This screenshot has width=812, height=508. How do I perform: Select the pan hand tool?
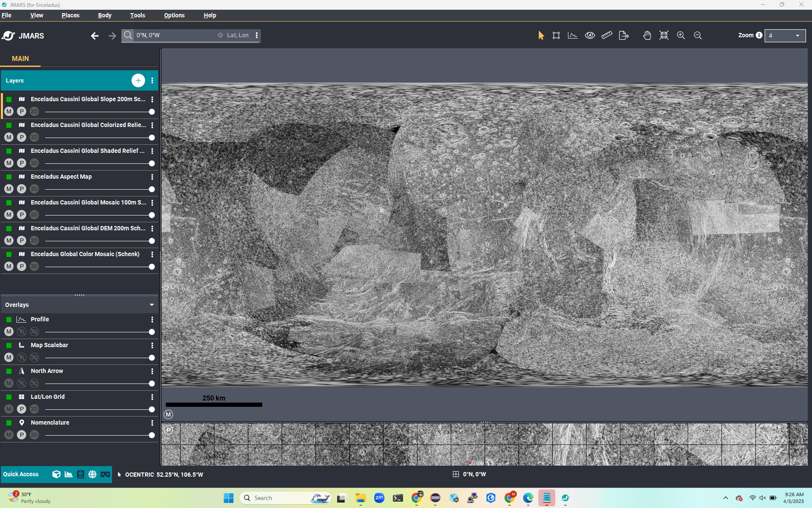click(647, 36)
